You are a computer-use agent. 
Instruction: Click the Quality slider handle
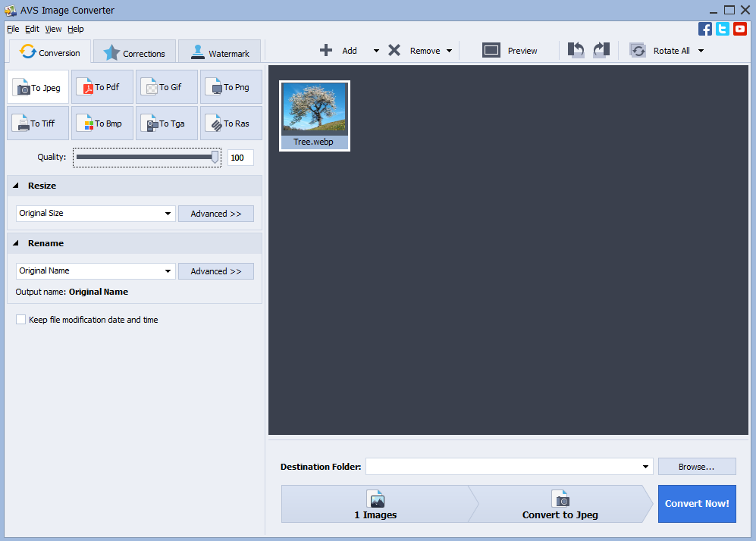[x=215, y=157]
